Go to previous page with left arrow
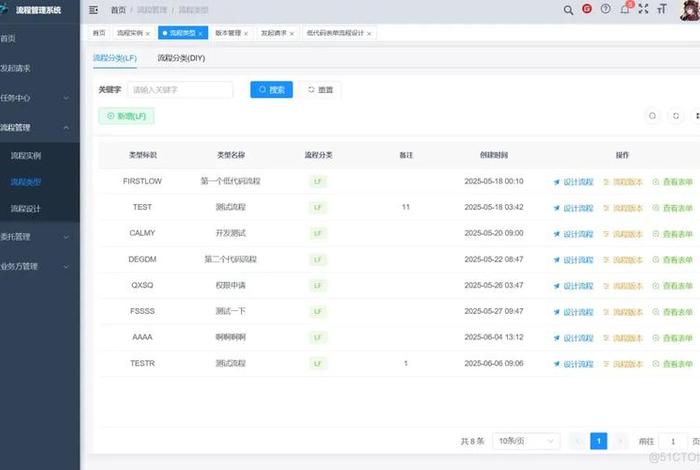 tap(578, 441)
